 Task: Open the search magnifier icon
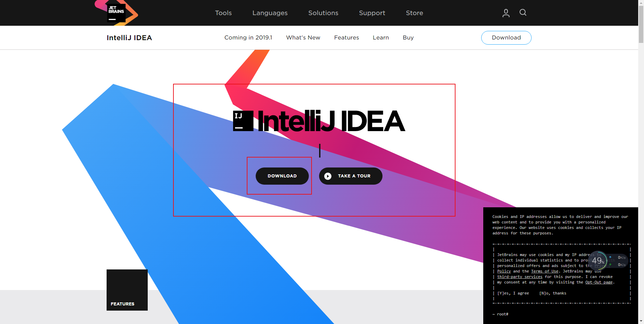tap(523, 13)
